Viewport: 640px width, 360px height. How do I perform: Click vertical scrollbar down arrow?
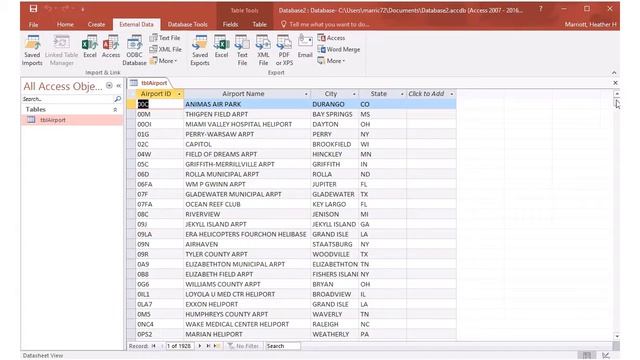click(616, 336)
